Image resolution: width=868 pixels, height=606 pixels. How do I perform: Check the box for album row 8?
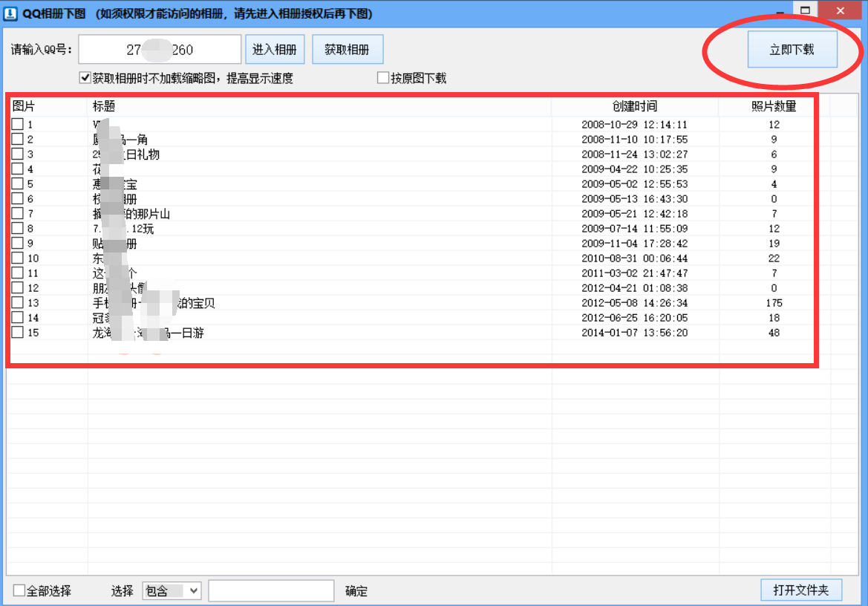[x=18, y=228]
